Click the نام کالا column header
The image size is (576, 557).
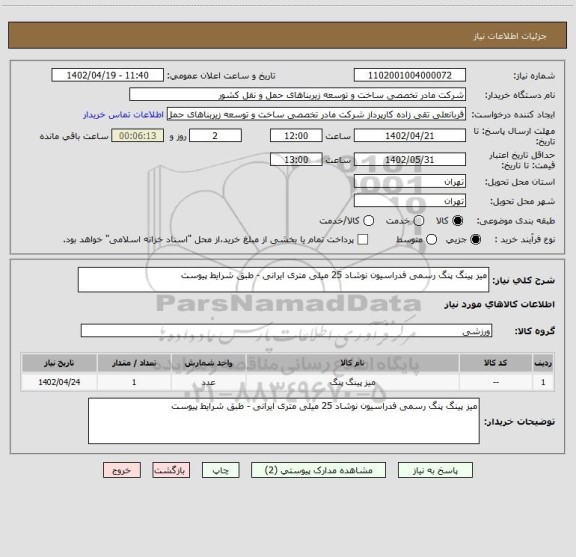pos(353,363)
